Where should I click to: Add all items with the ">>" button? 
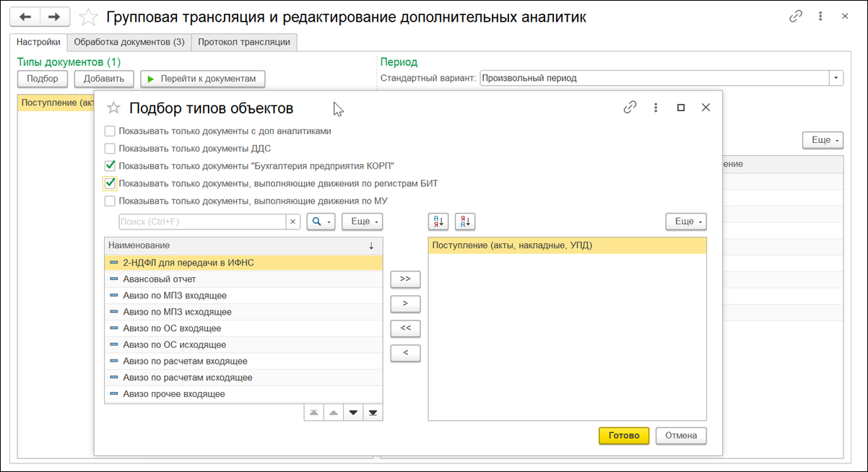coord(405,279)
